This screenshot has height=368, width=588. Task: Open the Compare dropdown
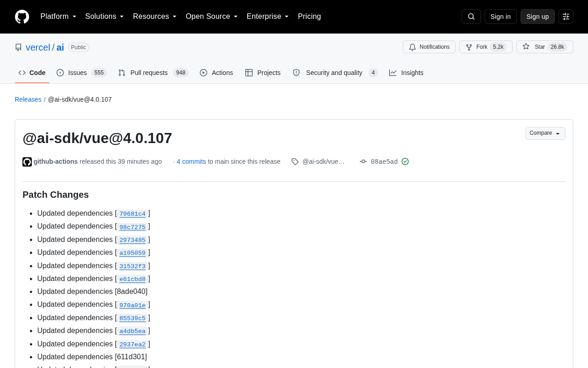[545, 133]
